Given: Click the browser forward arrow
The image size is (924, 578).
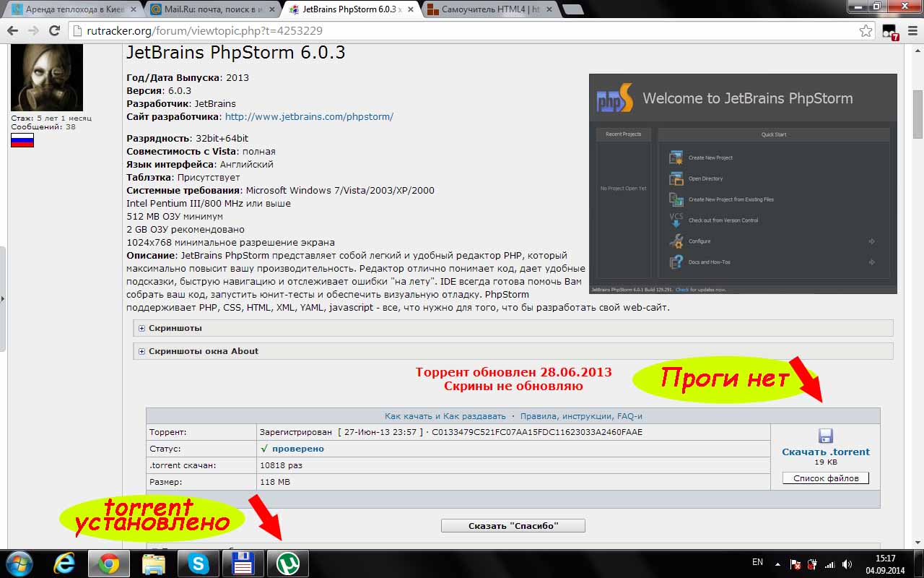Looking at the screenshot, I should [33, 31].
